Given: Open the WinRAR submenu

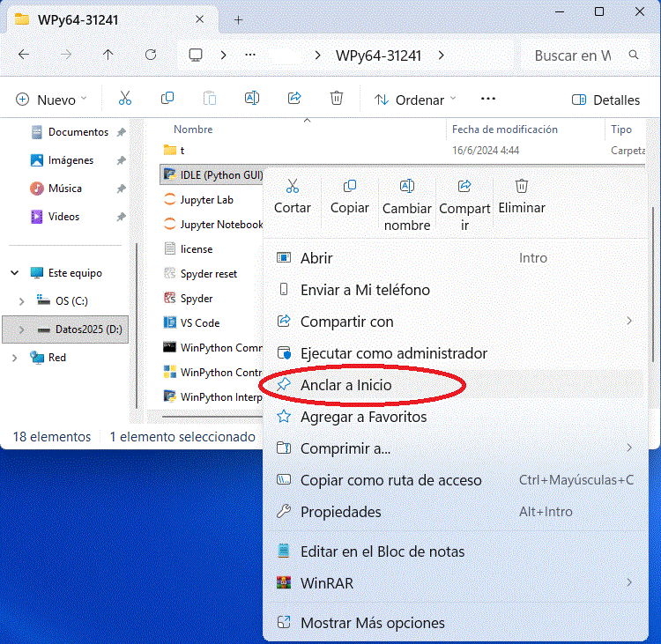Looking at the screenshot, I should [x=455, y=583].
